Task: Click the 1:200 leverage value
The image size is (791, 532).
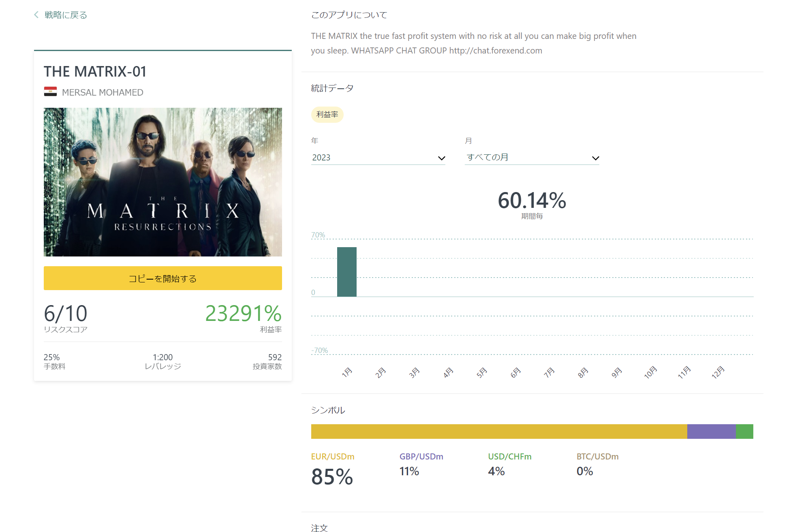Action: pyautogui.click(x=162, y=357)
